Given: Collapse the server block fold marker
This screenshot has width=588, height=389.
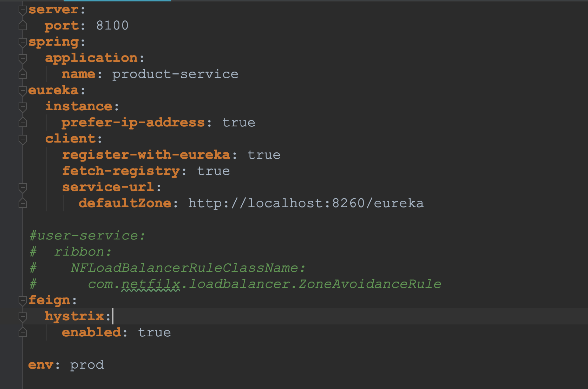Looking at the screenshot, I should tap(23, 10).
